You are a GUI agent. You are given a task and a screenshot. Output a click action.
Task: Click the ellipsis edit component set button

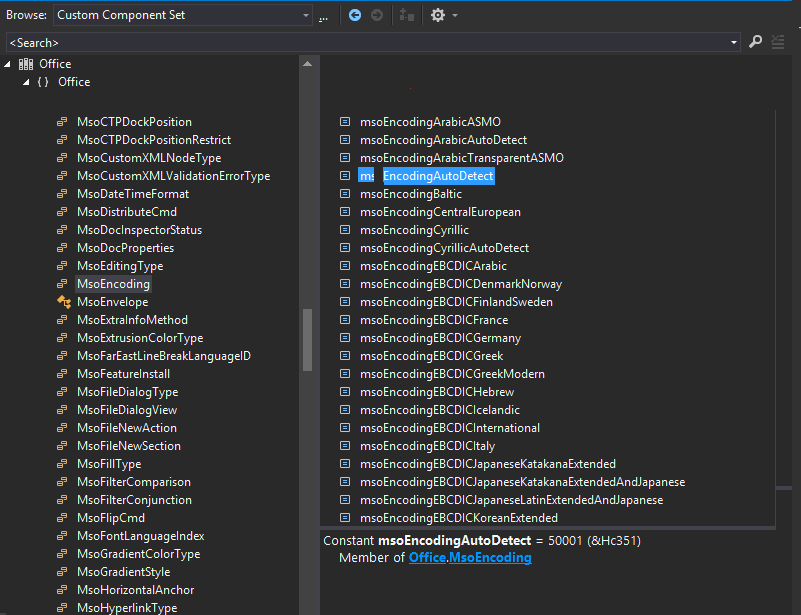(x=323, y=18)
